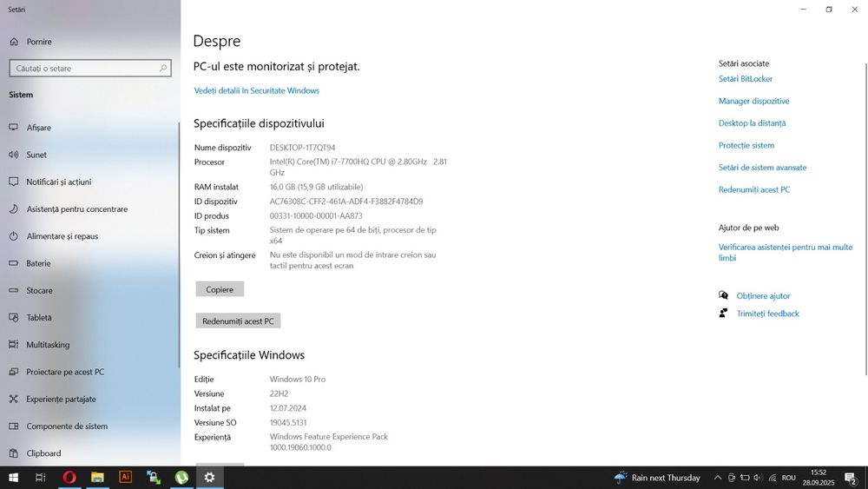Click the Specificațiile Windows heading
Screen dimensions: 868x489
pyautogui.click(x=249, y=355)
